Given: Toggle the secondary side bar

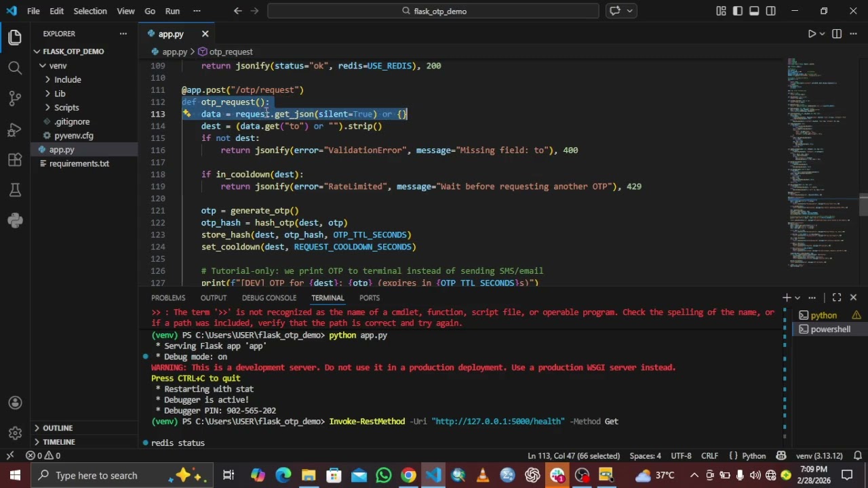Looking at the screenshot, I should (771, 11).
